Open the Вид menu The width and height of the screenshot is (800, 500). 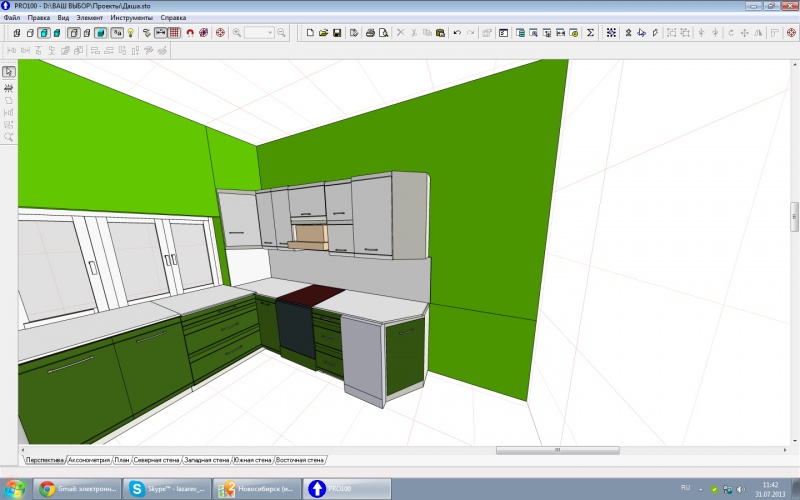[x=62, y=18]
